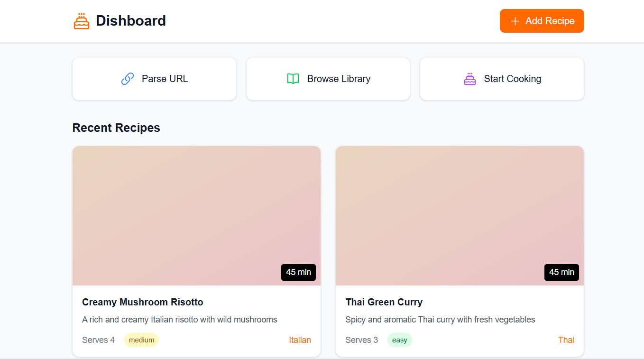Click the orange cake logo icon

click(82, 21)
